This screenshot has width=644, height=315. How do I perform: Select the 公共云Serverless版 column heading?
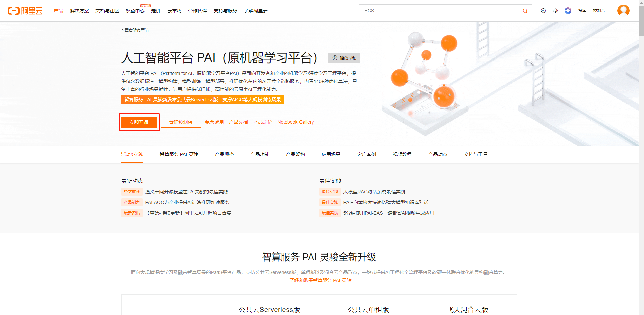tap(269, 310)
